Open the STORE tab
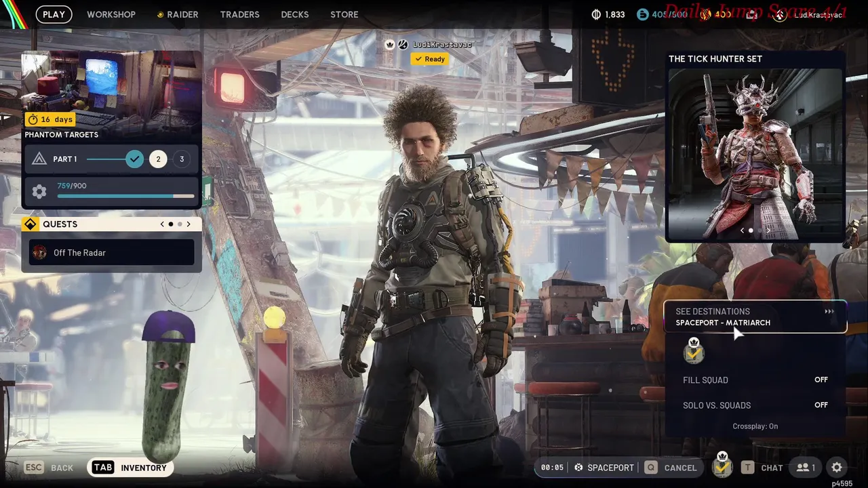 [344, 14]
